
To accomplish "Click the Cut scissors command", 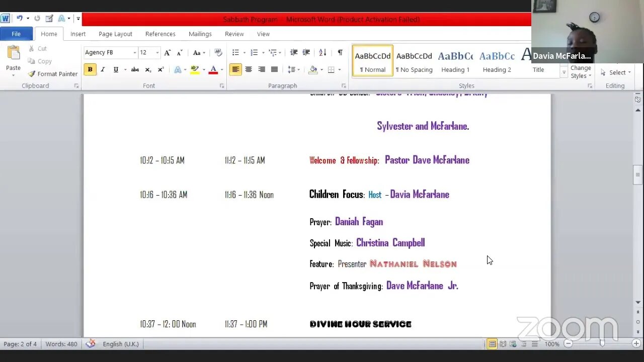I will pos(37,49).
